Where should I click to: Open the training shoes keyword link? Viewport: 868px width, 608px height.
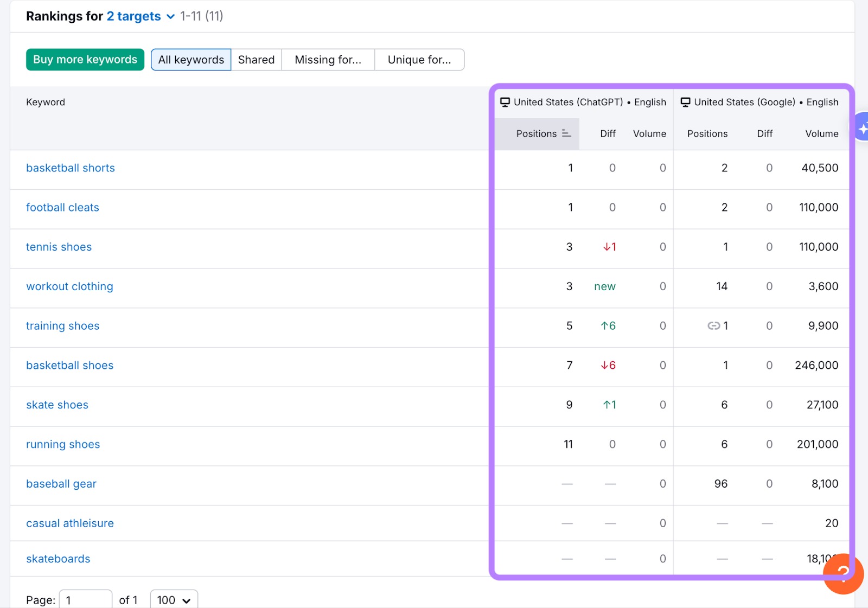tap(63, 326)
